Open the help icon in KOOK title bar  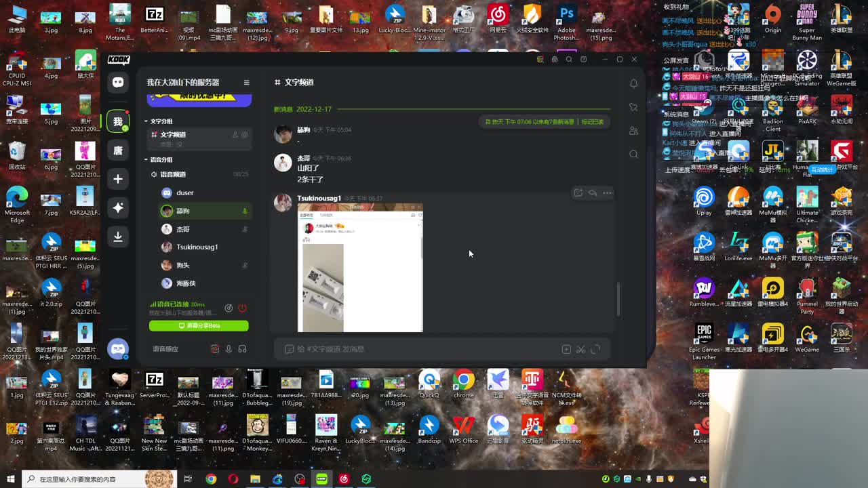click(x=583, y=60)
